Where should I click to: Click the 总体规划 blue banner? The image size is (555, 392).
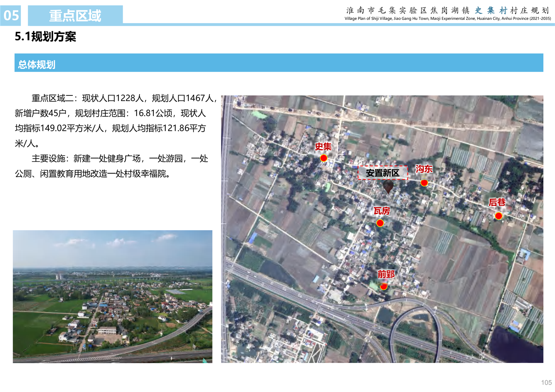[x=278, y=63]
